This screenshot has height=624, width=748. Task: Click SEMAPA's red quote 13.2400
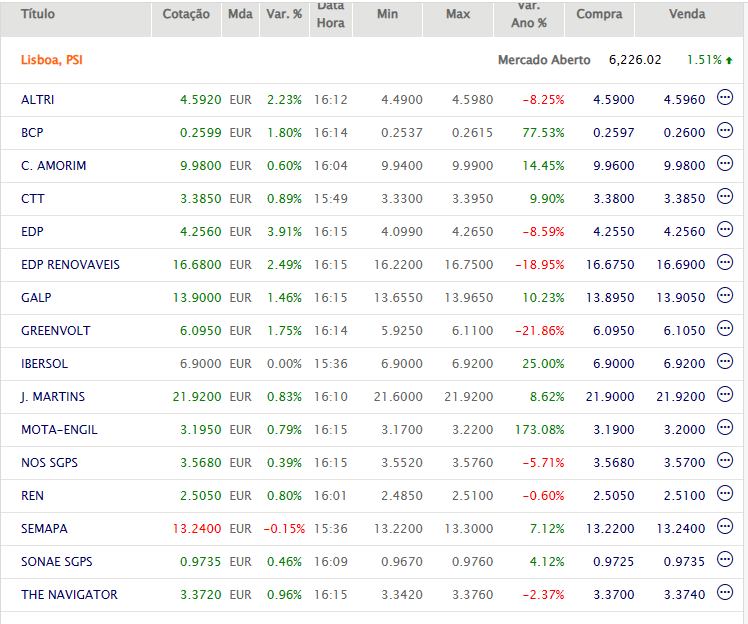(x=197, y=529)
